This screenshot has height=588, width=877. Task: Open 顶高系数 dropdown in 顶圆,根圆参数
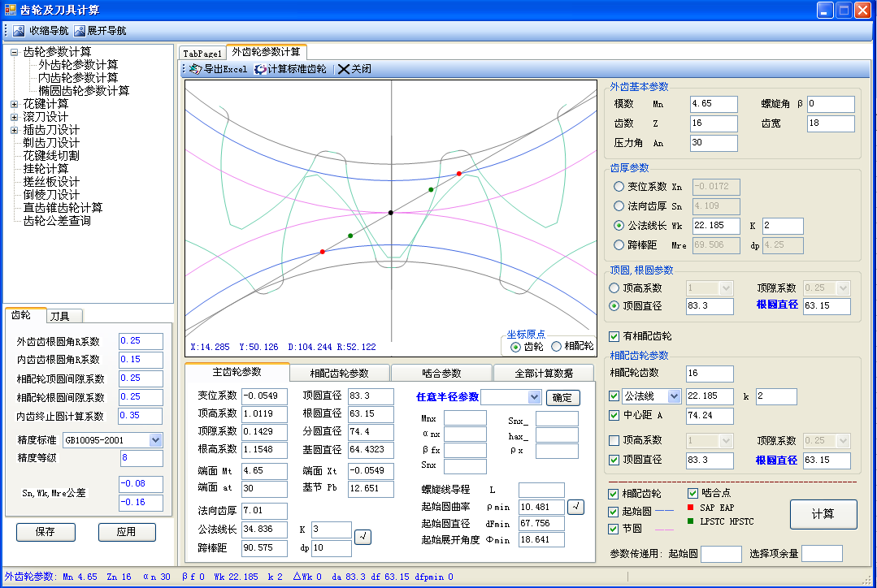coord(727,288)
